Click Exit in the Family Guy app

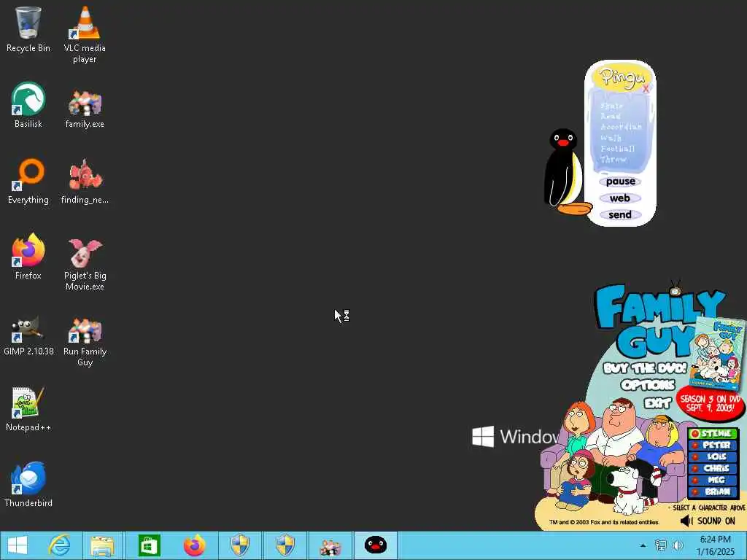pos(657,403)
